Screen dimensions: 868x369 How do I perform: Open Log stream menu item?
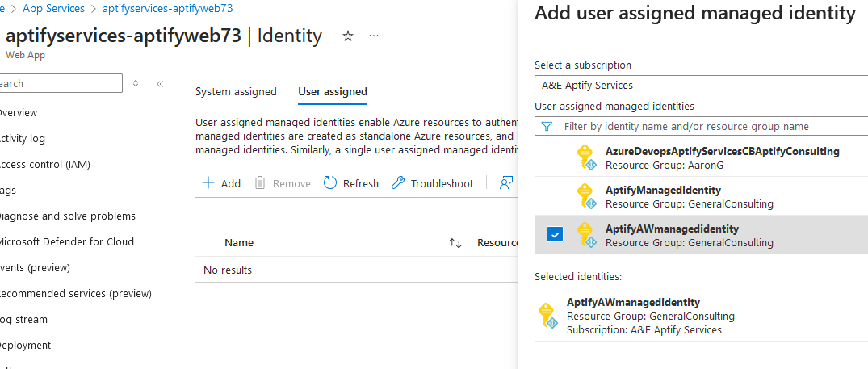tap(23, 319)
